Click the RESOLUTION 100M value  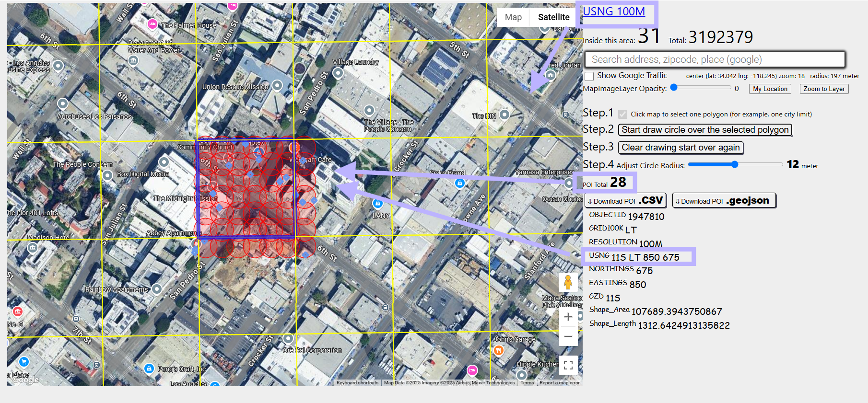click(650, 244)
